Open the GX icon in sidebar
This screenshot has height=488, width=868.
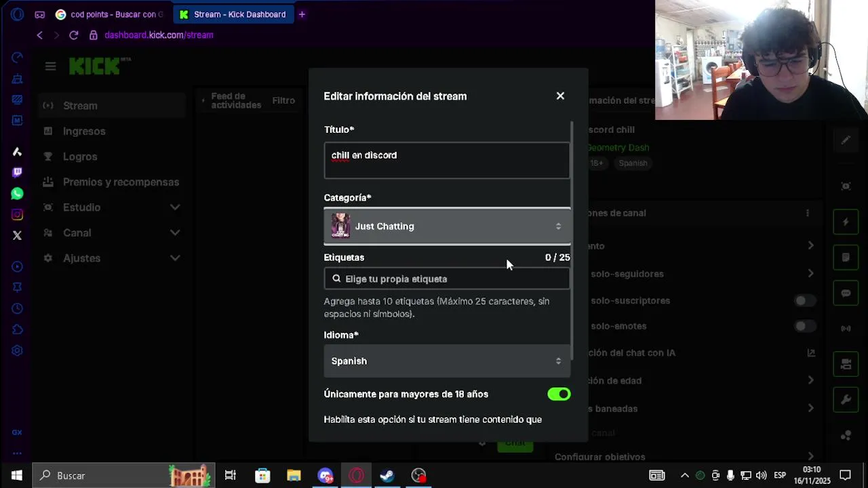(17, 432)
